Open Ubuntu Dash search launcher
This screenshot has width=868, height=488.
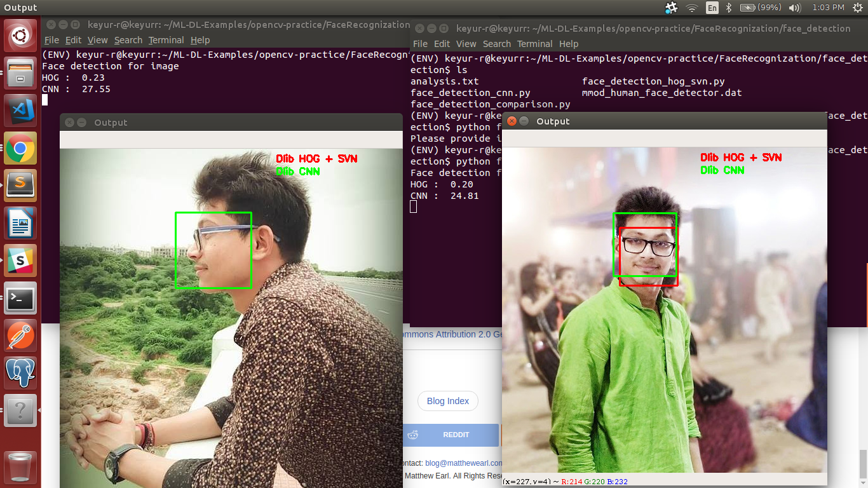point(20,36)
